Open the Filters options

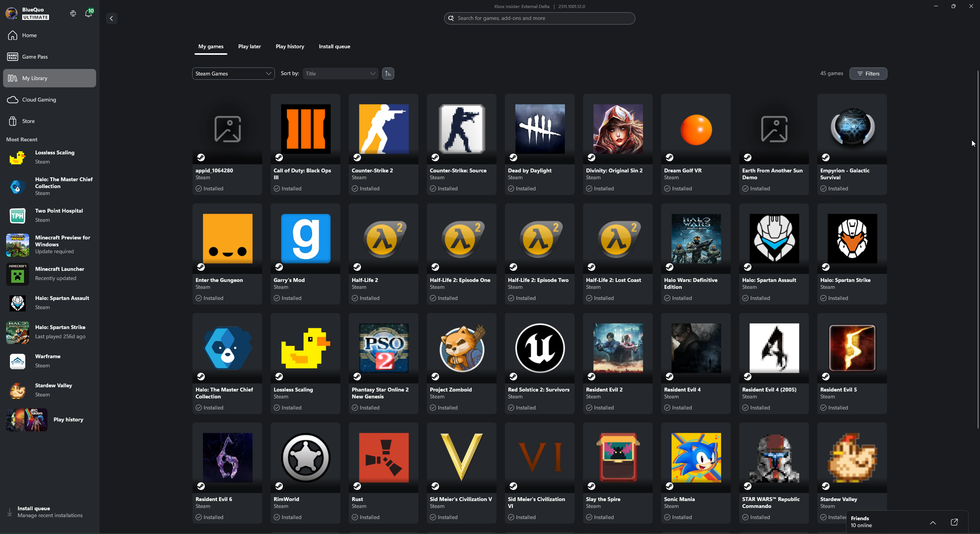[x=867, y=73]
